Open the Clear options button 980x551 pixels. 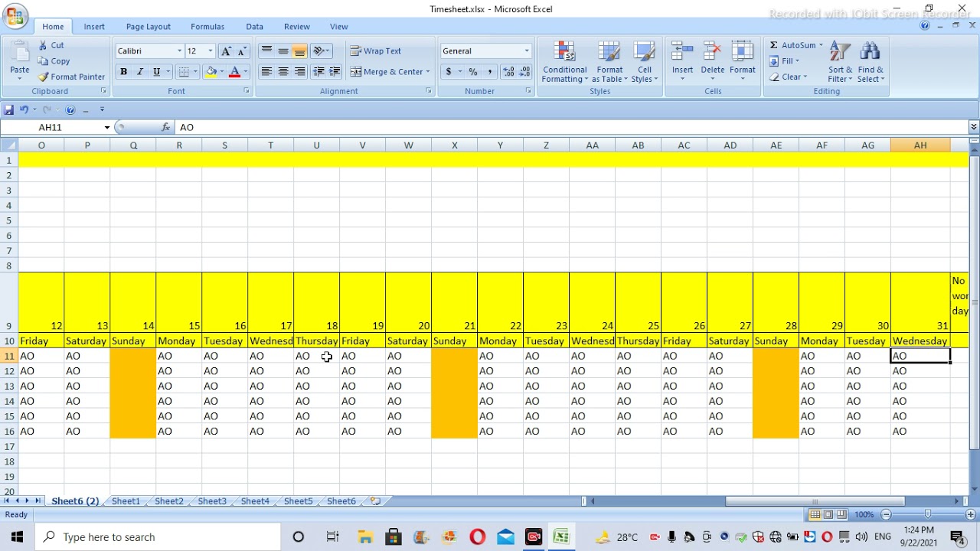point(788,77)
